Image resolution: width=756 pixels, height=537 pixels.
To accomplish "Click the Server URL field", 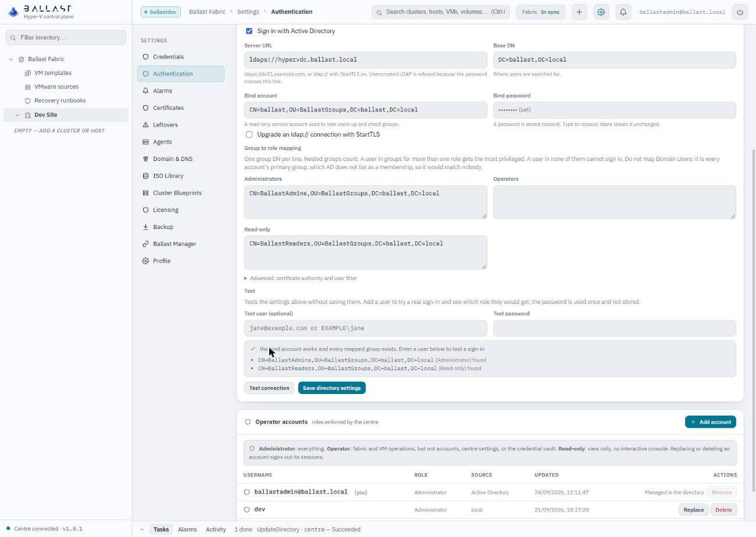I will (x=366, y=60).
